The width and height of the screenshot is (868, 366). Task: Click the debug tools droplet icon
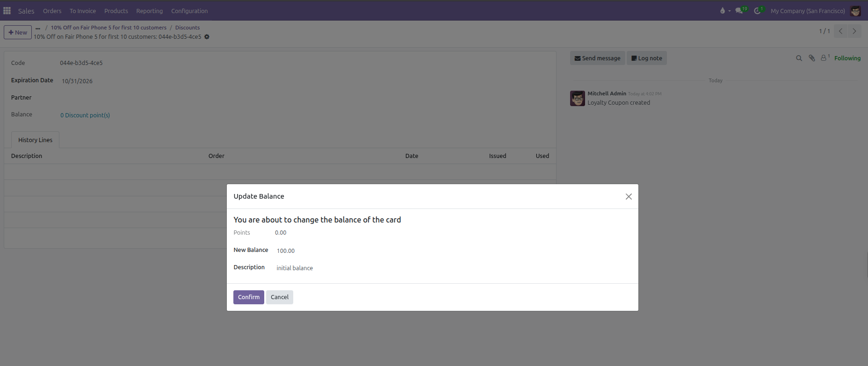723,11
